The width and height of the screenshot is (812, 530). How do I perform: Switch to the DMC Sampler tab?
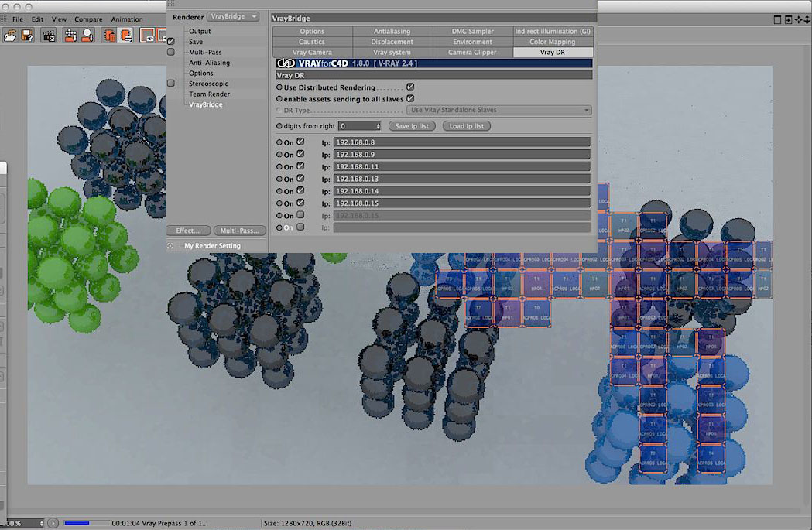[x=473, y=32]
